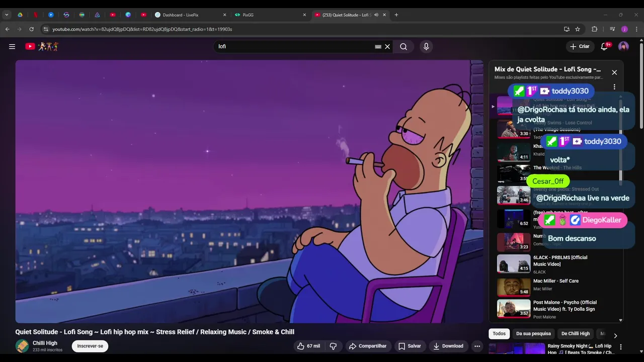The height and width of the screenshot is (362, 644).
Task: Open YouTube notifications bell
Action: 604,46
